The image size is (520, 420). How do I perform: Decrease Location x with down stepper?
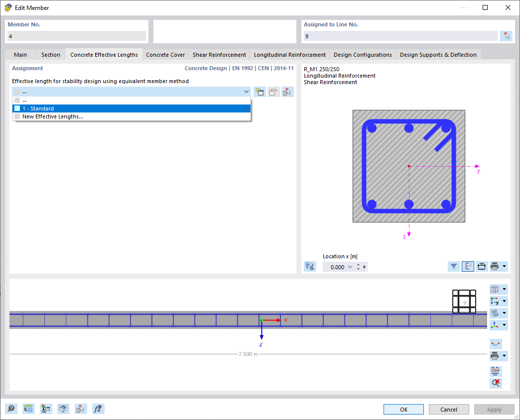(358, 269)
